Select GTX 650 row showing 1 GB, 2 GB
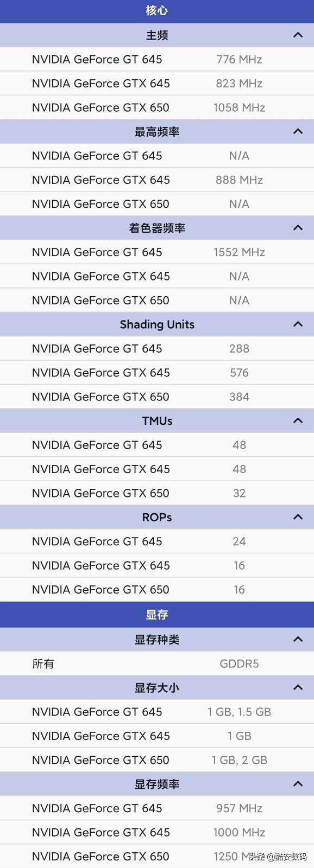Viewport: 314px width, 868px height. 157,760
